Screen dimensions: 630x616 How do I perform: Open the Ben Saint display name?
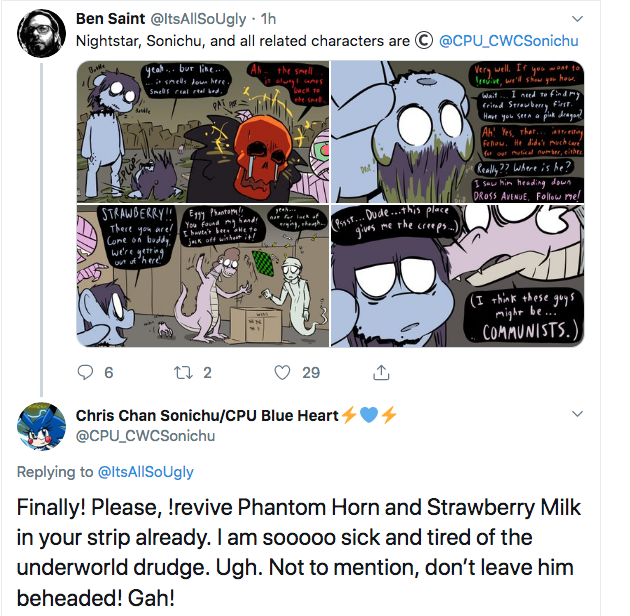[110, 19]
